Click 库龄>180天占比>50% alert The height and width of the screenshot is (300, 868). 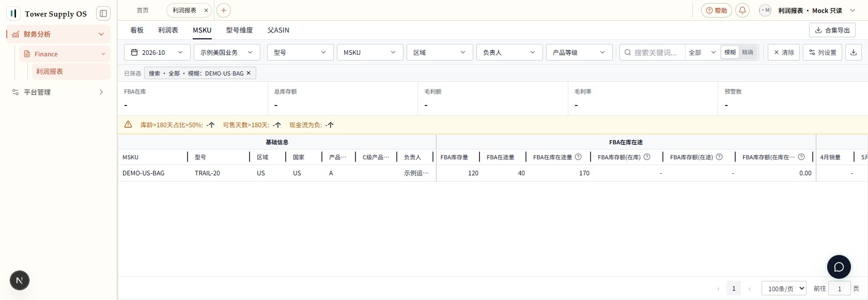(x=178, y=125)
